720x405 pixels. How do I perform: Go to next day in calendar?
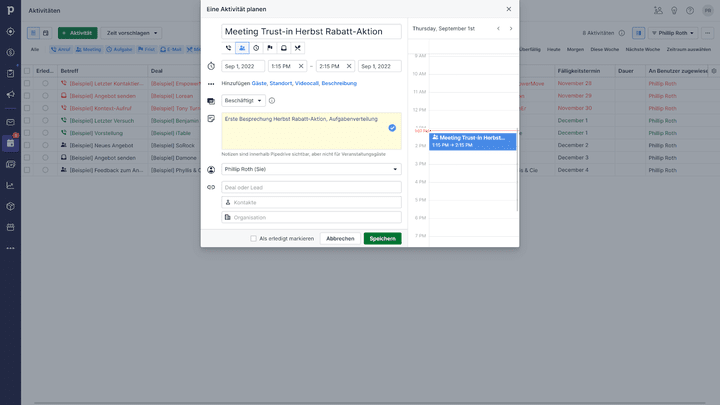coord(511,28)
